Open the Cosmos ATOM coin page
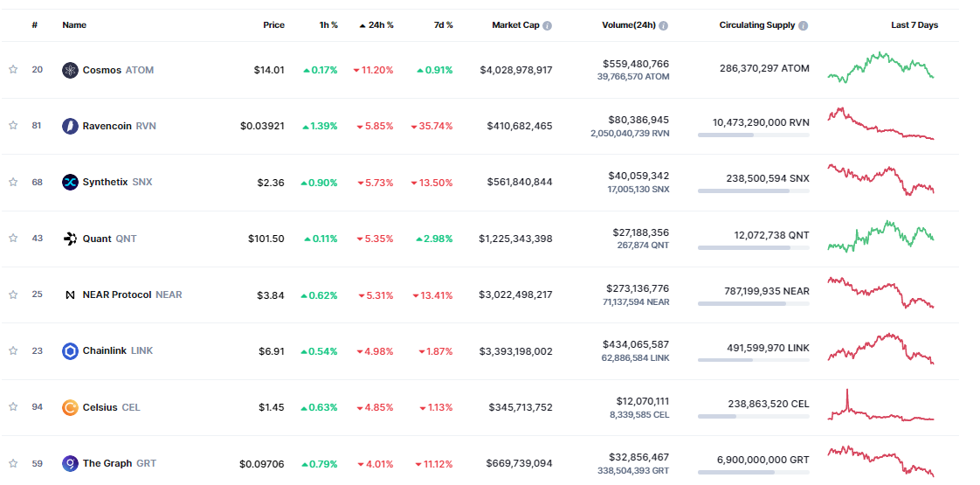 click(x=118, y=70)
